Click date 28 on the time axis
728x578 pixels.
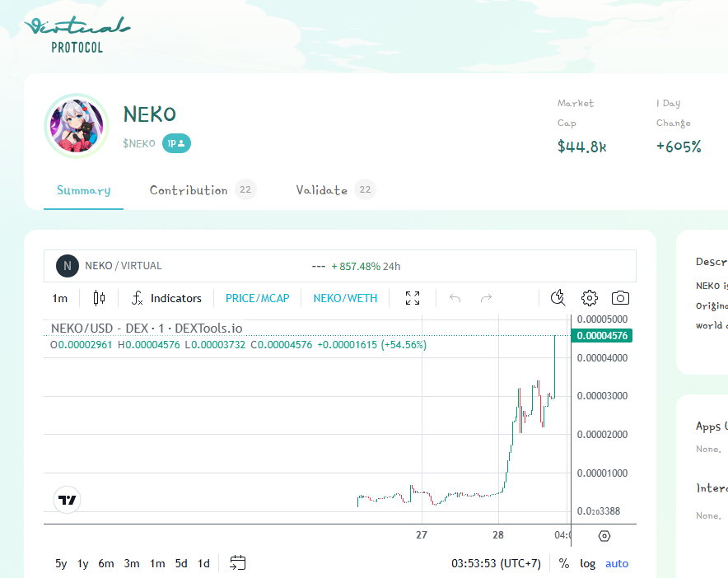click(498, 535)
